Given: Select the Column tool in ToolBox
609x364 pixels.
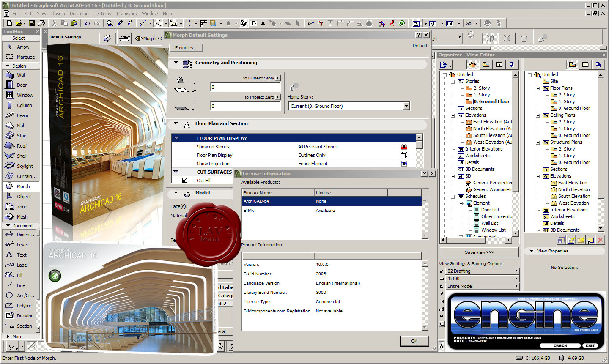Looking at the screenshot, I should 21,105.
